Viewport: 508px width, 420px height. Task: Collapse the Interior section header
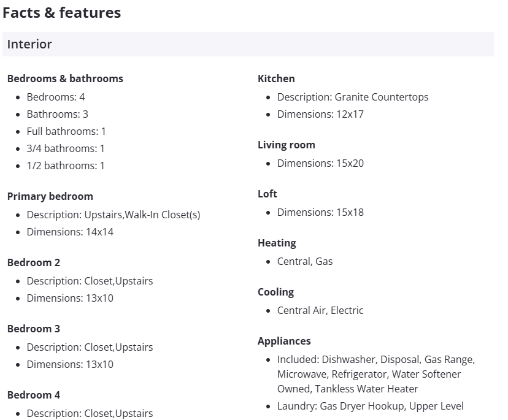248,44
